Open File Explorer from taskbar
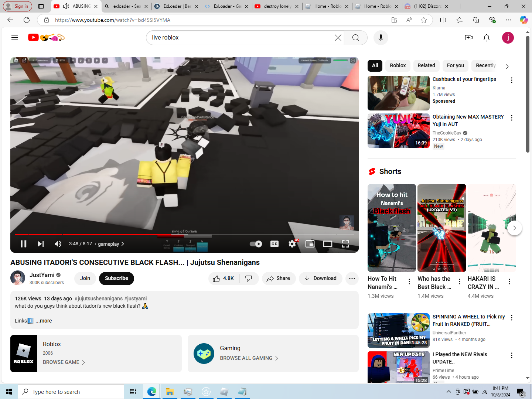532x399 pixels. pos(170,392)
